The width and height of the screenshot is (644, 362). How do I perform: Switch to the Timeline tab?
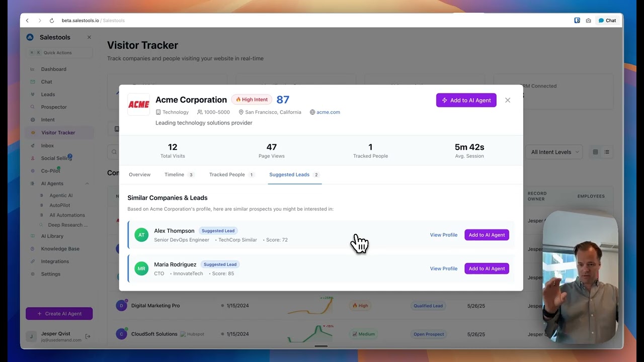(179, 174)
